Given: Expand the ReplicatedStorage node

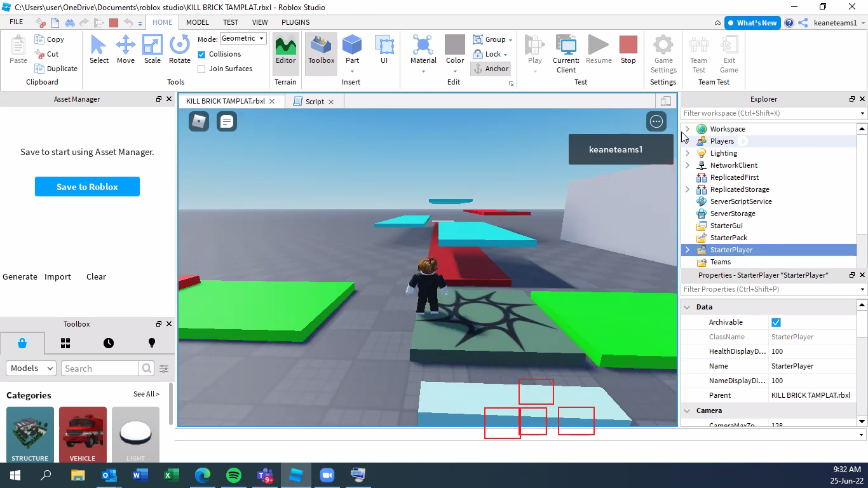Looking at the screenshot, I should click(x=687, y=189).
